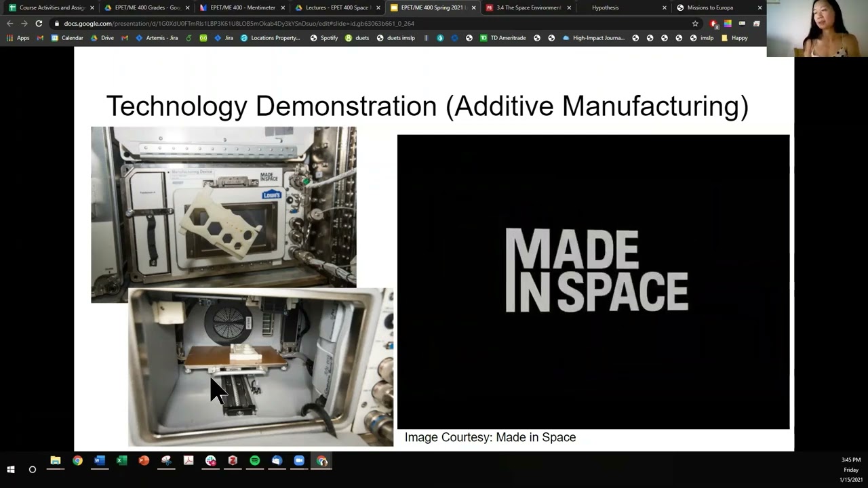This screenshot has height=488, width=868.
Task: Open Zotero from the taskbar
Action: [x=233, y=461]
